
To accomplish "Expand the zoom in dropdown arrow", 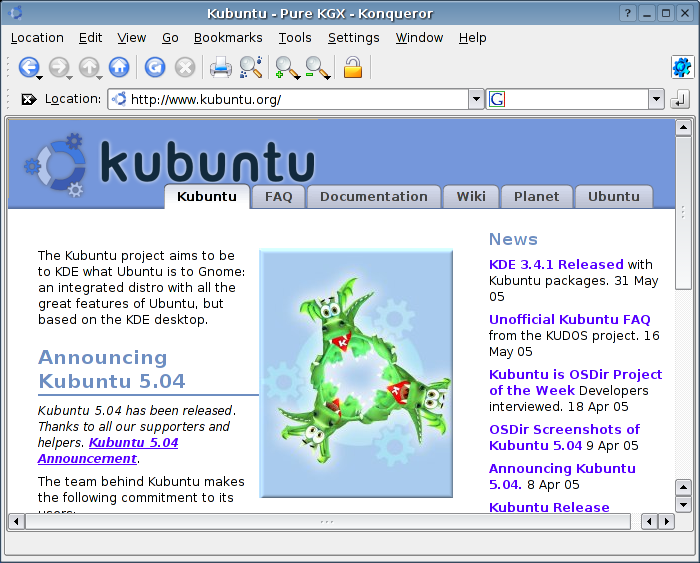I will click(297, 78).
